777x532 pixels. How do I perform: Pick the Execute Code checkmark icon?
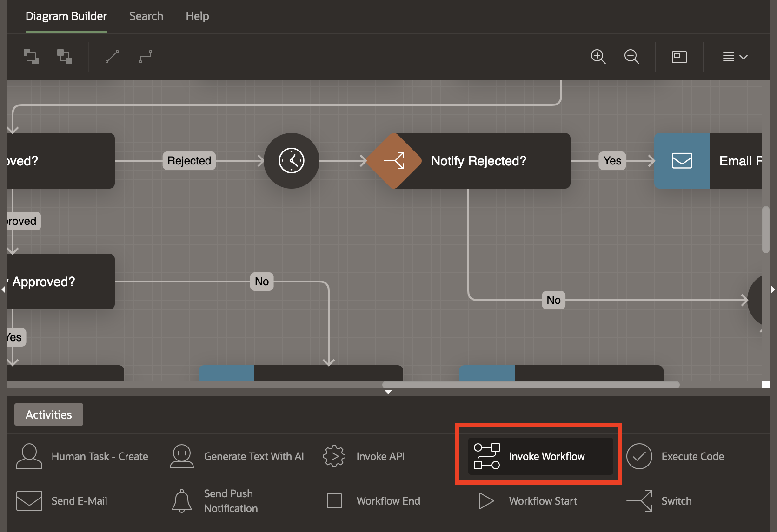tap(639, 456)
